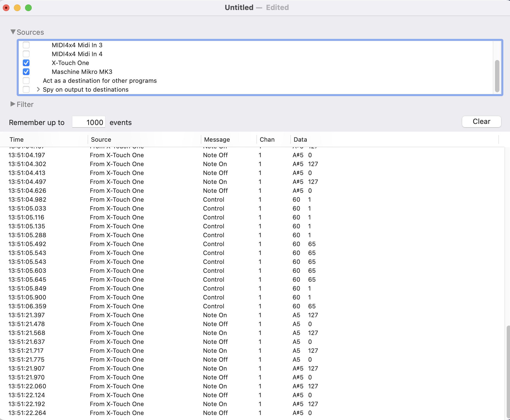Screen dimensions: 510x420
Task: Tick the Act as a destination checkbox
Action: pyautogui.click(x=26, y=81)
